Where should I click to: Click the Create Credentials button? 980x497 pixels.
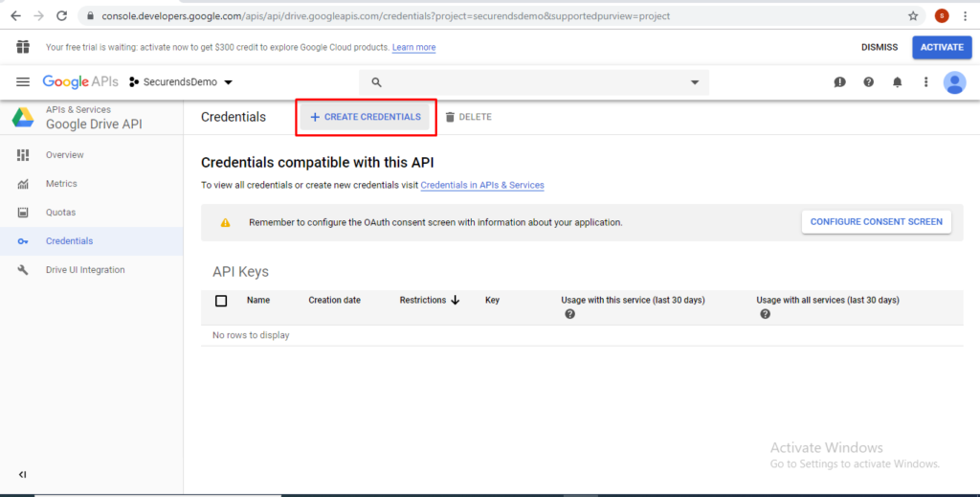365,117
